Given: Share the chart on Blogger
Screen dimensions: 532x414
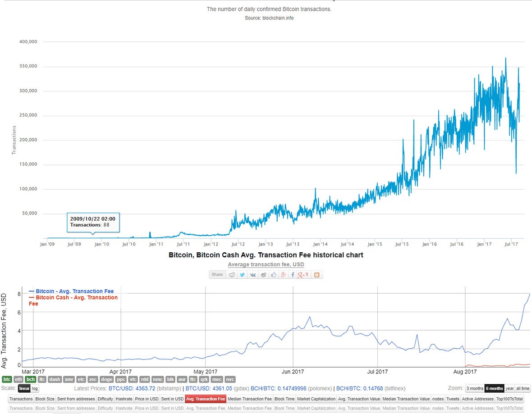Looking at the screenshot, I should click(x=316, y=275).
